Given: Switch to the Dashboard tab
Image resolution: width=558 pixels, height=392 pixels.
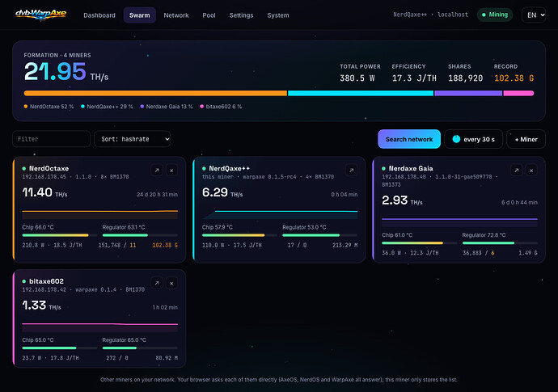Looking at the screenshot, I should pos(99,15).
